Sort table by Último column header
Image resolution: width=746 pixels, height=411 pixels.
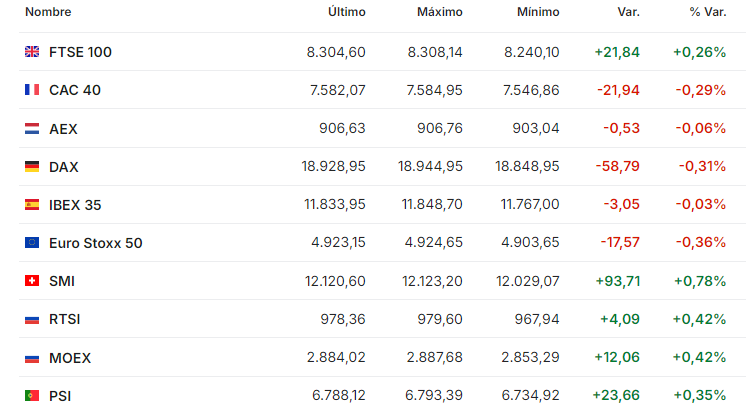click(x=347, y=12)
